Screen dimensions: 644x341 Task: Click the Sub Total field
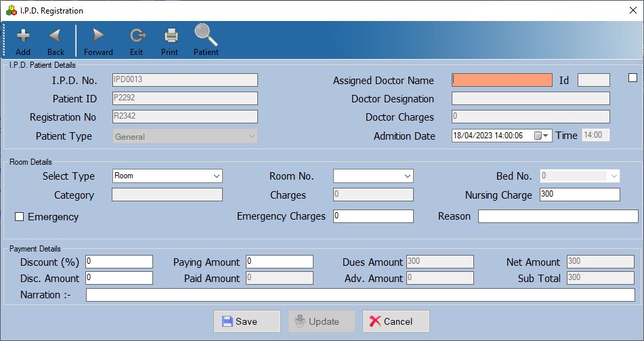tap(601, 278)
